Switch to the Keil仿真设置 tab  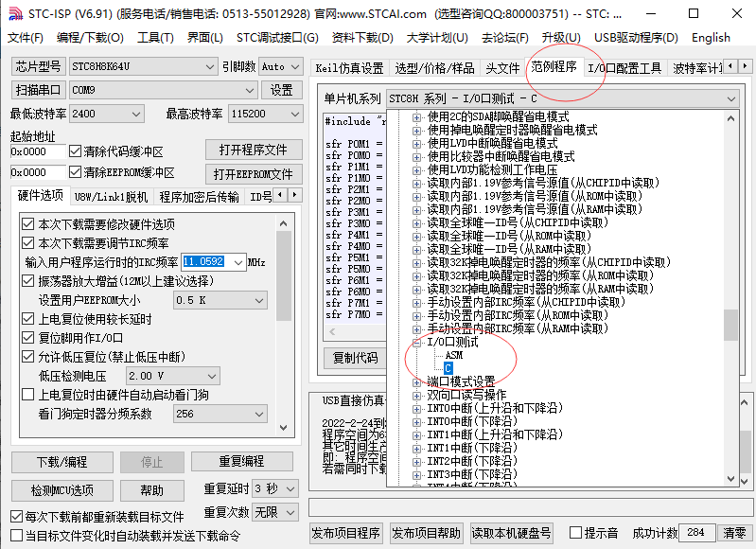(349, 68)
